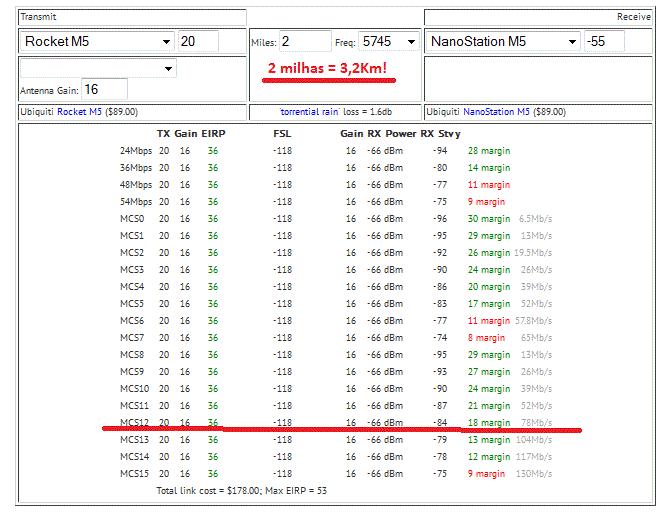Open the NanoStation M5 receiver dropdown
Screen dimensions: 661x515
click(x=503, y=41)
